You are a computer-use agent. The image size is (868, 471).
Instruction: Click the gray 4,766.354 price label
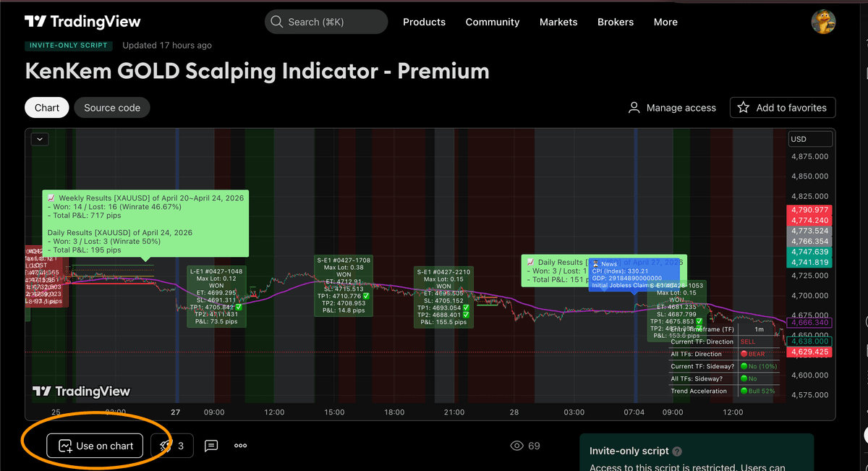(809, 242)
